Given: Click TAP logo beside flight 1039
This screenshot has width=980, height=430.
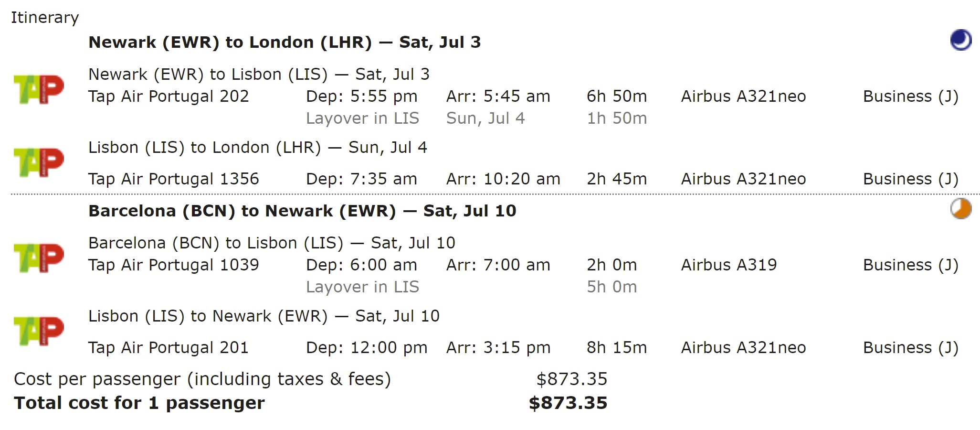Looking at the screenshot, I should coord(39,258).
